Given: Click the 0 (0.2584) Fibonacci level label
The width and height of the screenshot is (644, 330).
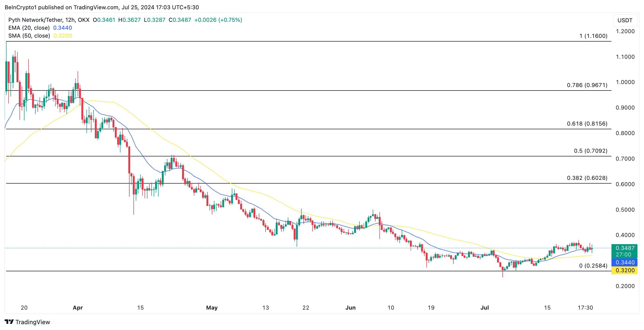Looking at the screenshot, I should point(593,265).
